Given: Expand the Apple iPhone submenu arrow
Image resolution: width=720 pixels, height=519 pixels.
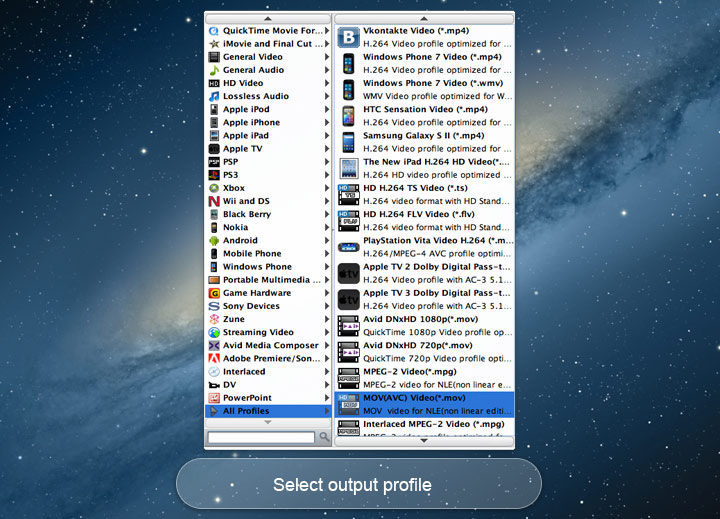Looking at the screenshot, I should pyautogui.click(x=326, y=123).
